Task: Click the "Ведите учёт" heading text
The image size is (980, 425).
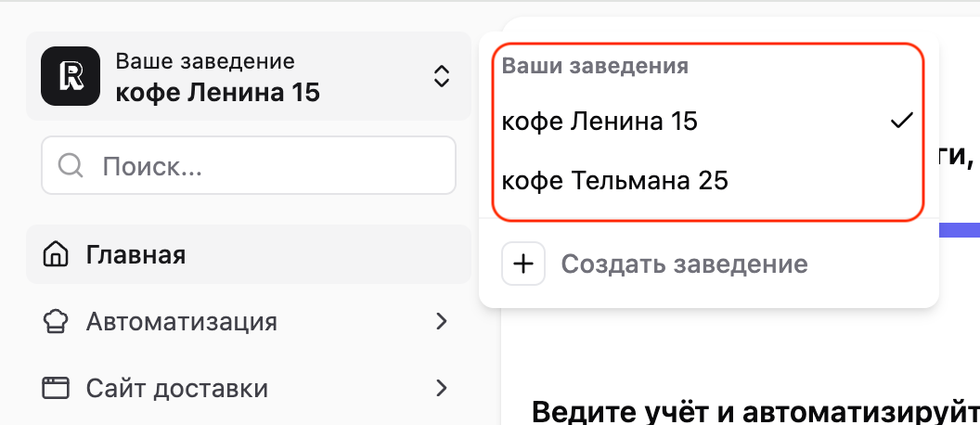Action: coord(752,410)
